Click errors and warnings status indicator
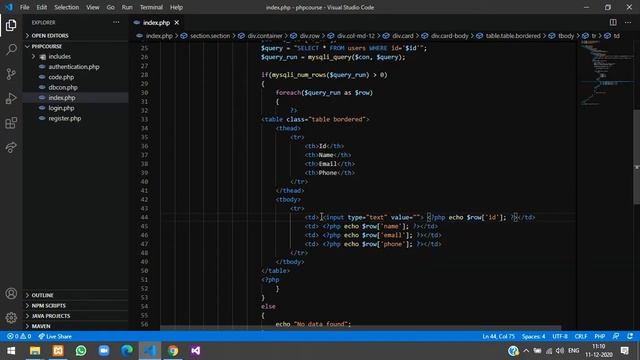The height and width of the screenshot is (360, 640). pyautogui.click(x=19, y=336)
